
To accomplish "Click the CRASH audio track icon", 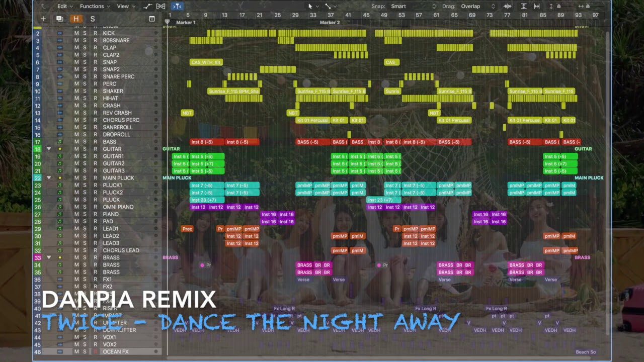I will click(x=60, y=106).
